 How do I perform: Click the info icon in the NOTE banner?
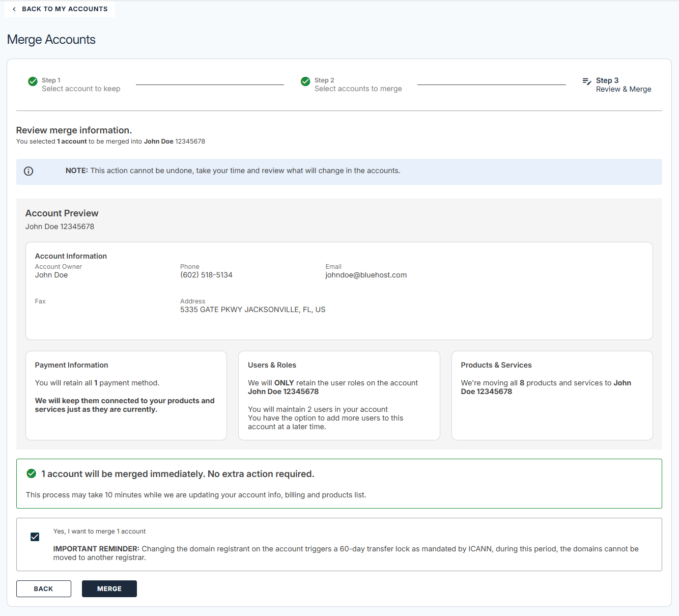pyautogui.click(x=28, y=171)
